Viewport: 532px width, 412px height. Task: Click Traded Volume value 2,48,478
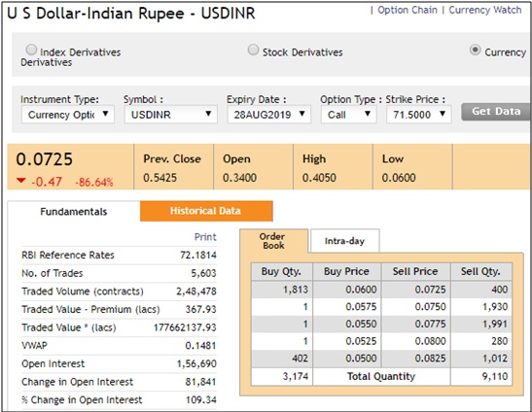click(x=196, y=292)
